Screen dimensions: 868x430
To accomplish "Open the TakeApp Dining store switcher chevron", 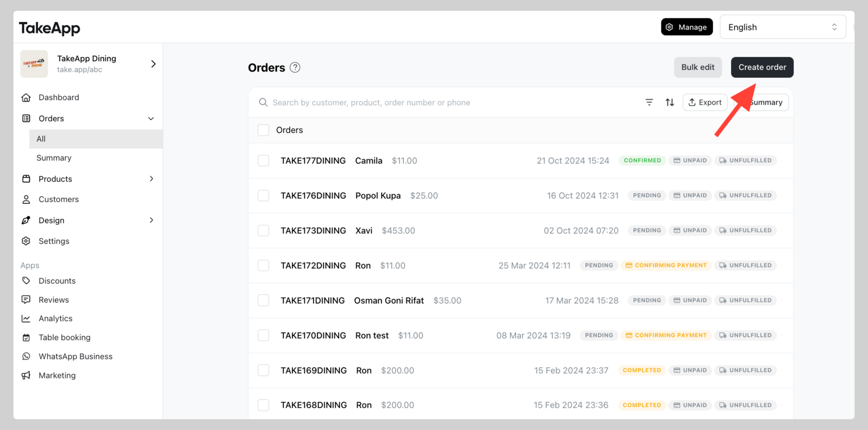I will (153, 64).
